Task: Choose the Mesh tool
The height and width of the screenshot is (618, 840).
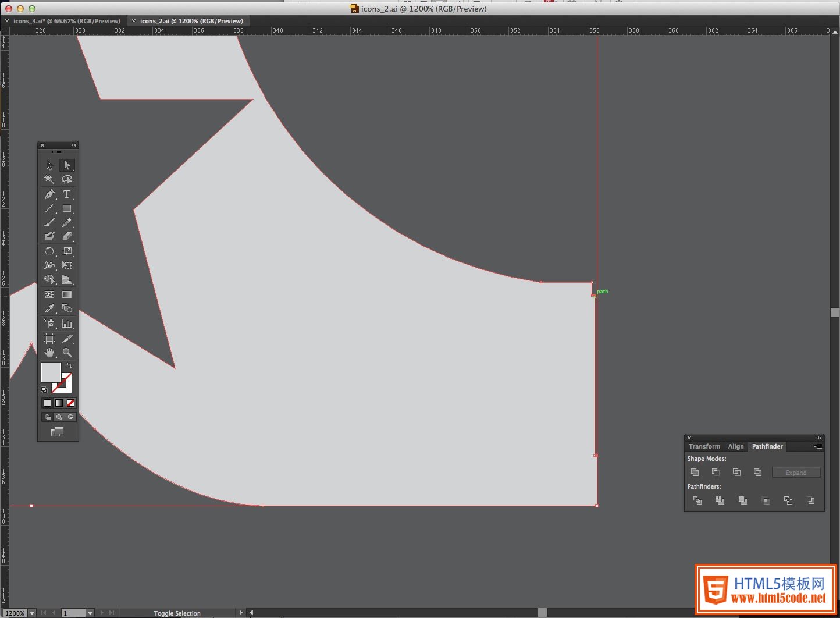Action: coord(49,294)
